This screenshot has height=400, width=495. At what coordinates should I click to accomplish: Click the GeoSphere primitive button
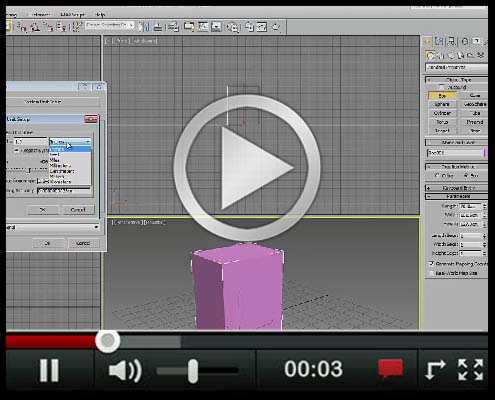pos(474,104)
